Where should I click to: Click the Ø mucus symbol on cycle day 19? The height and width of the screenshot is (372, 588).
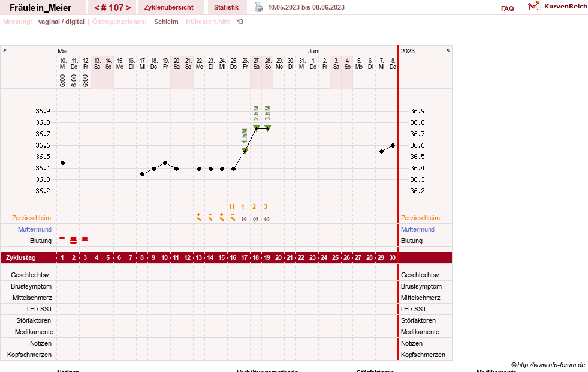pyautogui.click(x=267, y=219)
